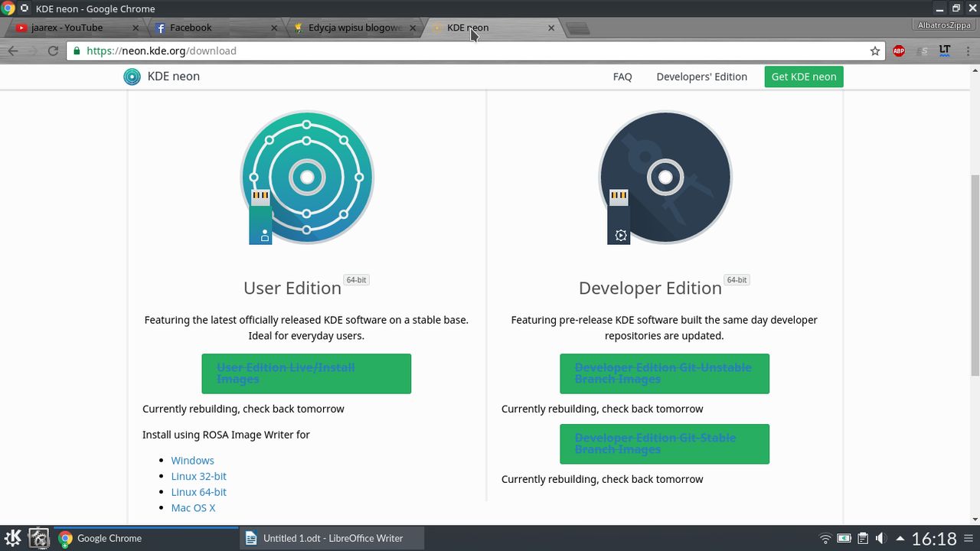Viewport: 980px width, 551px height.
Task: Click the Developer Edition heading
Action: point(650,288)
